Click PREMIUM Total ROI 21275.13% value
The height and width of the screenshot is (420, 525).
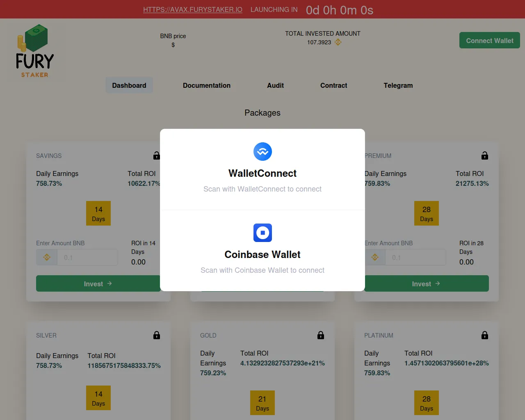(472, 183)
